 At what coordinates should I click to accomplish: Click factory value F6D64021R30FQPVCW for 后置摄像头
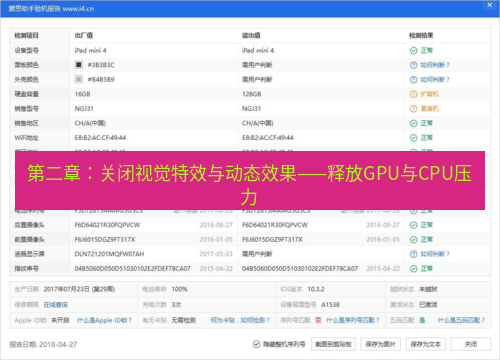107,225
